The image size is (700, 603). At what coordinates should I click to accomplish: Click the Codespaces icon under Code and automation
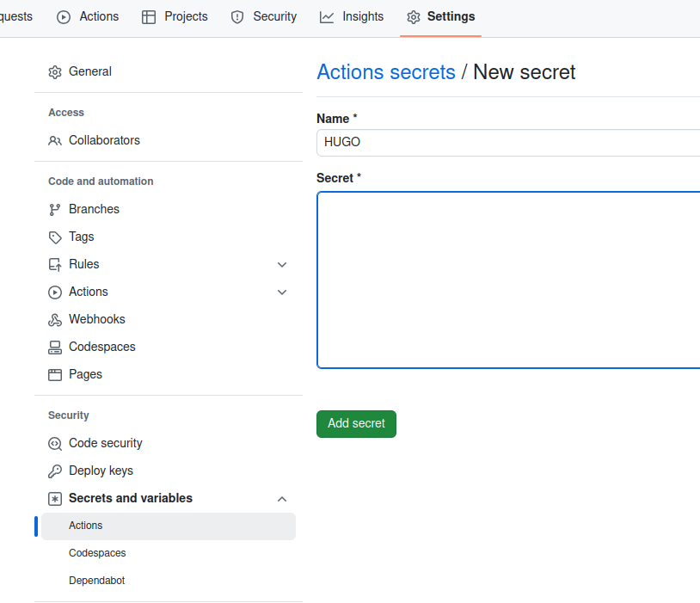point(55,348)
